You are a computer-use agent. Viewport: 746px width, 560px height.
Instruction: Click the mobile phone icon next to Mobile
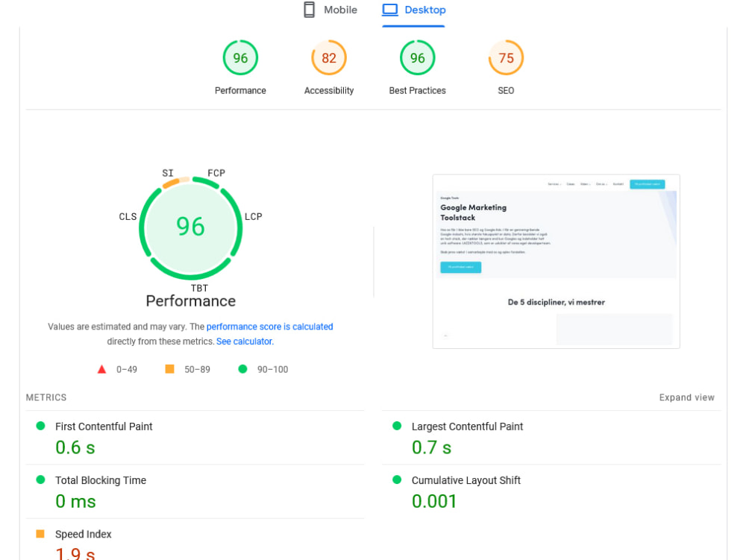[309, 10]
